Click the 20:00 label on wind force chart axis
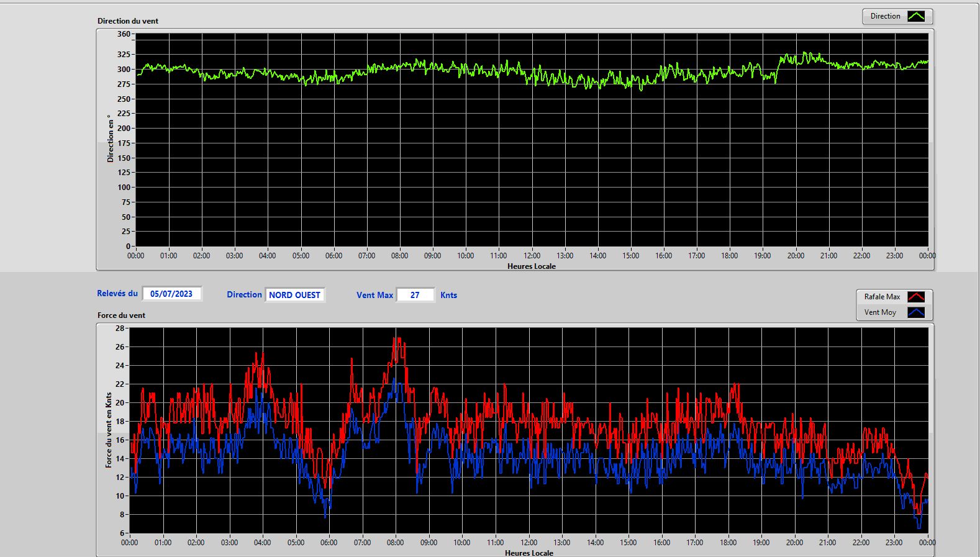Viewport: 980px width, 557px height. (x=794, y=542)
